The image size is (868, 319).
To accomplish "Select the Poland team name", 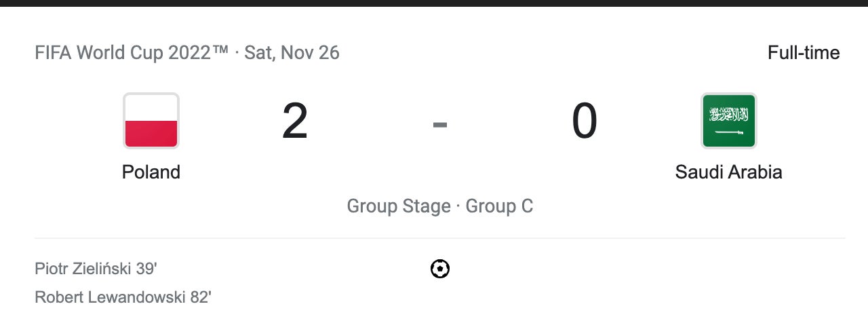I will point(151,172).
